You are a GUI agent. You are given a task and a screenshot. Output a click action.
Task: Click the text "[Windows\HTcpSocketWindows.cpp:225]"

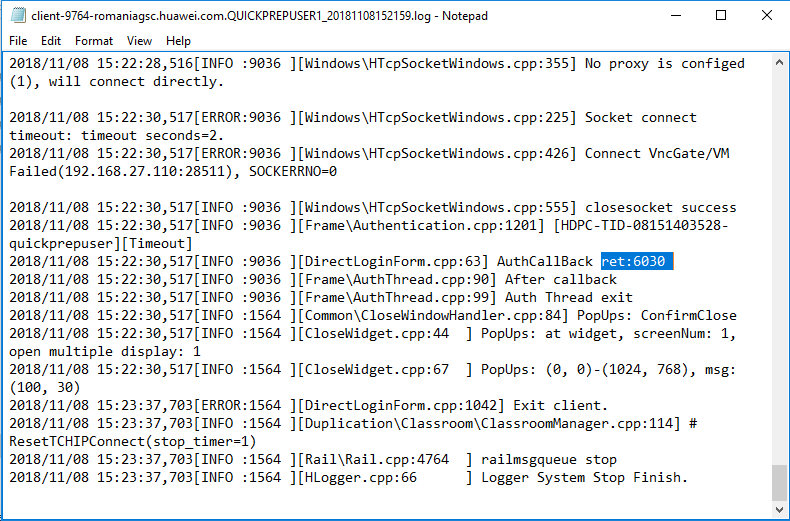[x=437, y=117]
